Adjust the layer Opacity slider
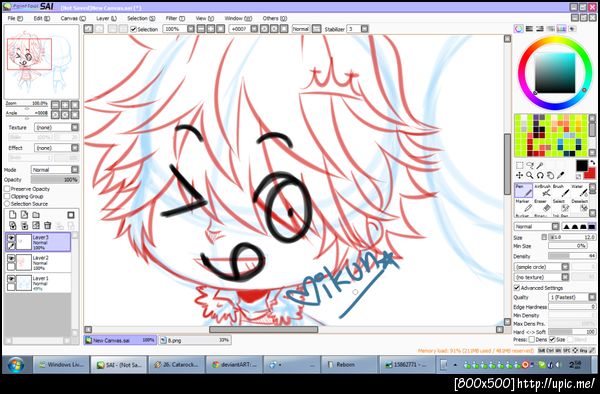 pyautogui.click(x=55, y=180)
